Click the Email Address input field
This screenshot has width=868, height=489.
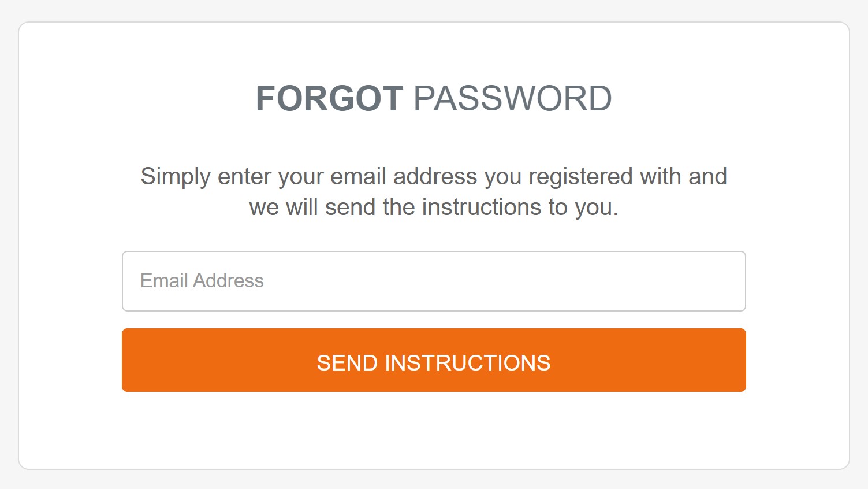click(x=433, y=281)
